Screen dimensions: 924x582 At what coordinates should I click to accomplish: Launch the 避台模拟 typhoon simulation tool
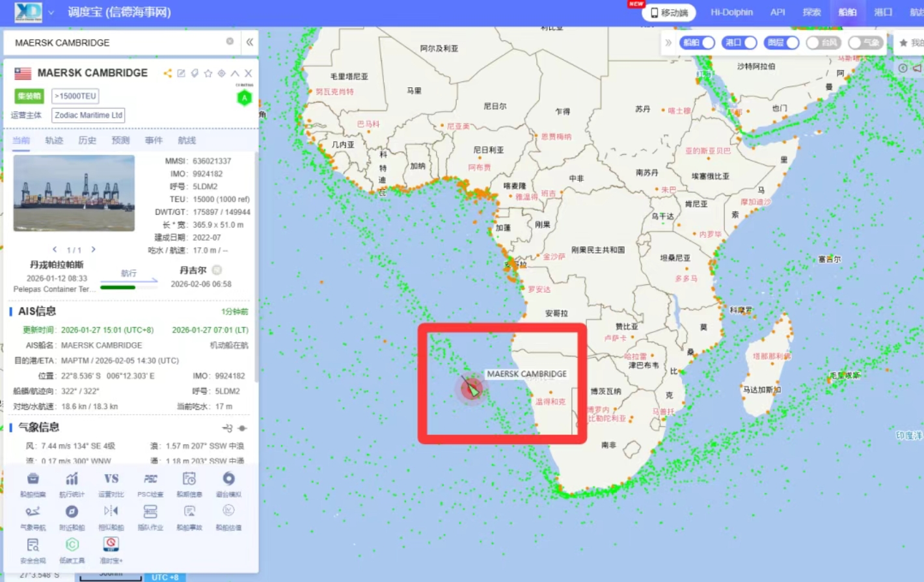click(x=228, y=480)
